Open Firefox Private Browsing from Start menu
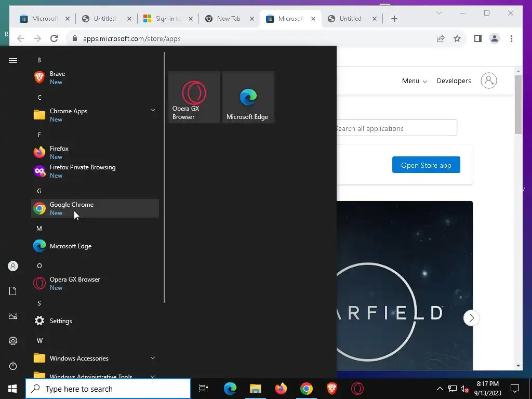The image size is (532, 399). [x=95, y=171]
